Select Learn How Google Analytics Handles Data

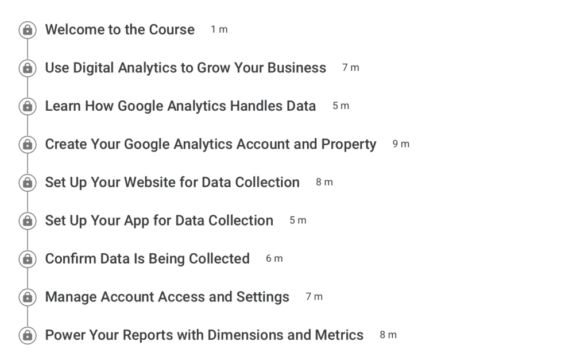point(180,106)
